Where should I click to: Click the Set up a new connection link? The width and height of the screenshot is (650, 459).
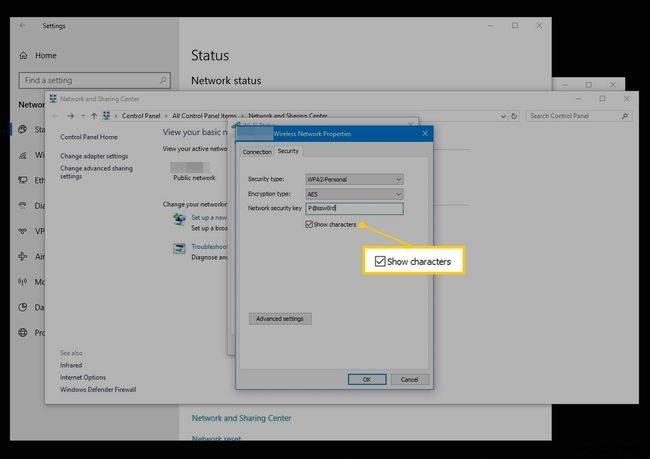tap(209, 217)
